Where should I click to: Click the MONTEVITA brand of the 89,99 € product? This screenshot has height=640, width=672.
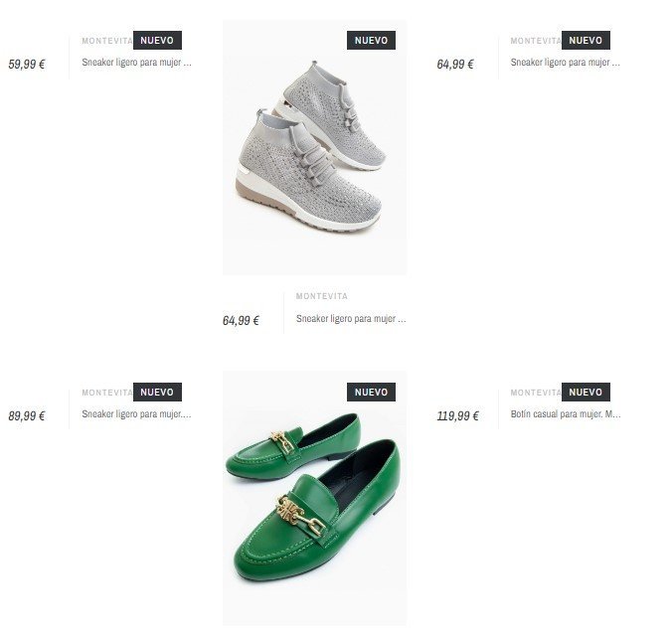107,393
